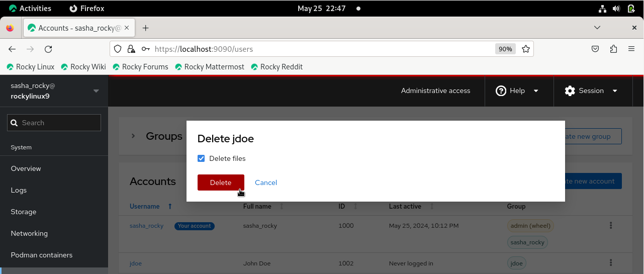Image resolution: width=644 pixels, height=274 pixels.
Task: Open Rocky Wiki bookmark
Action: coord(83,67)
